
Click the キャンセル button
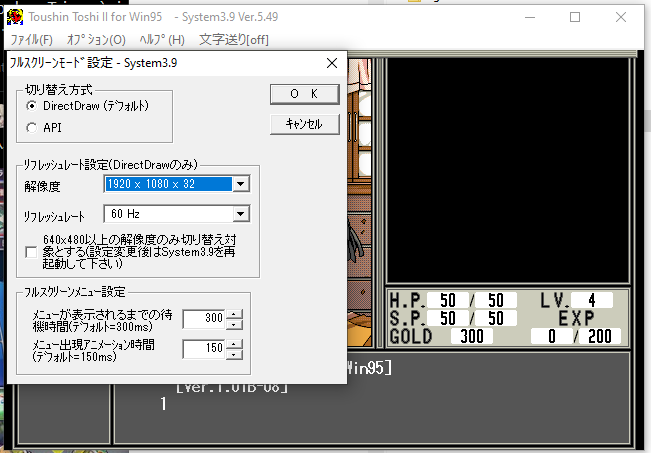coord(304,124)
